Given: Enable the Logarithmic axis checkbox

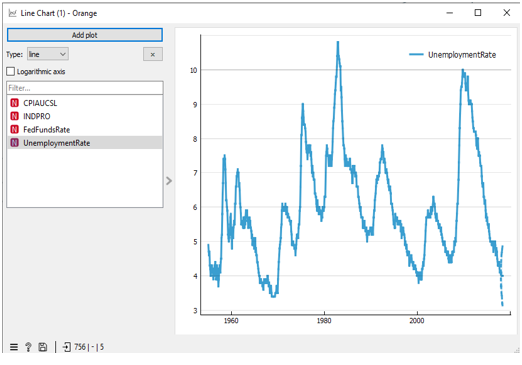Looking at the screenshot, I should coord(11,71).
